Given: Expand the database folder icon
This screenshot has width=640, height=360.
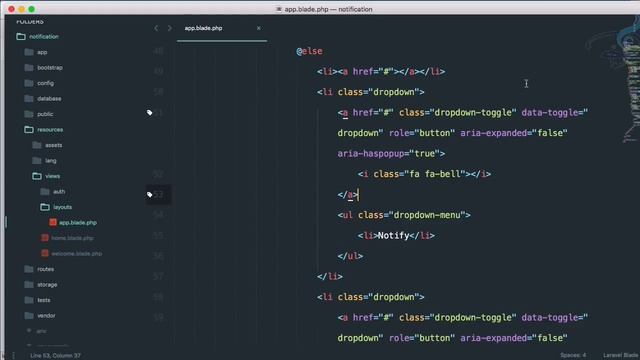Looking at the screenshot, I should click(x=29, y=99).
